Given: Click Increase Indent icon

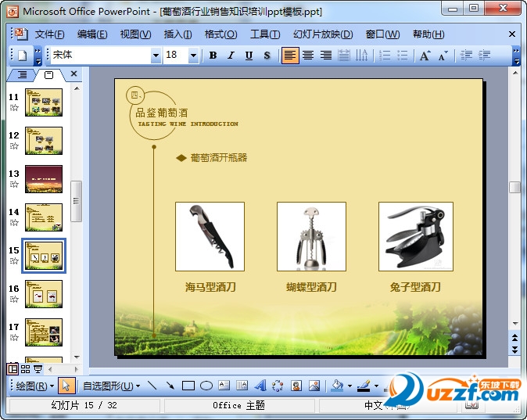Looking at the screenshot, I should (x=484, y=56).
